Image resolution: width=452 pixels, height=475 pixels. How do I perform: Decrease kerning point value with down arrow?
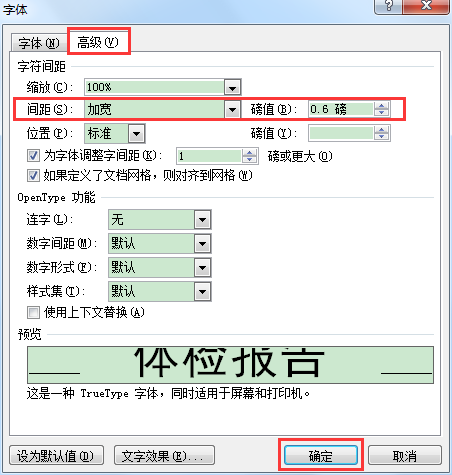pyautogui.click(x=250, y=159)
